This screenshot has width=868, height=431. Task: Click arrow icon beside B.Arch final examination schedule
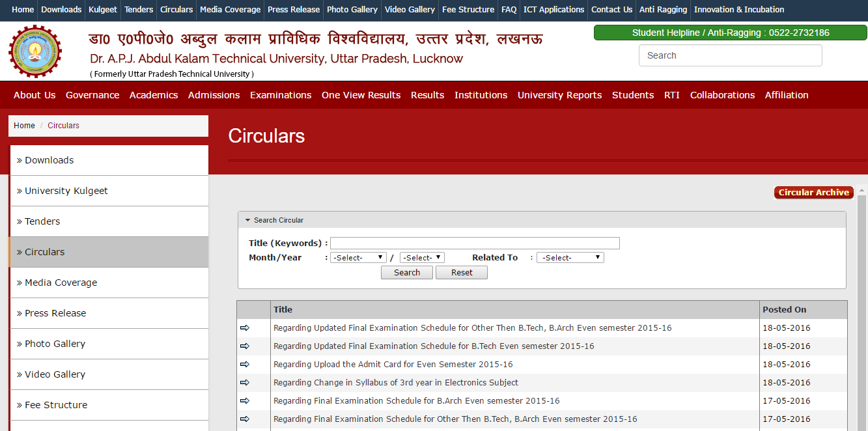[x=245, y=400]
